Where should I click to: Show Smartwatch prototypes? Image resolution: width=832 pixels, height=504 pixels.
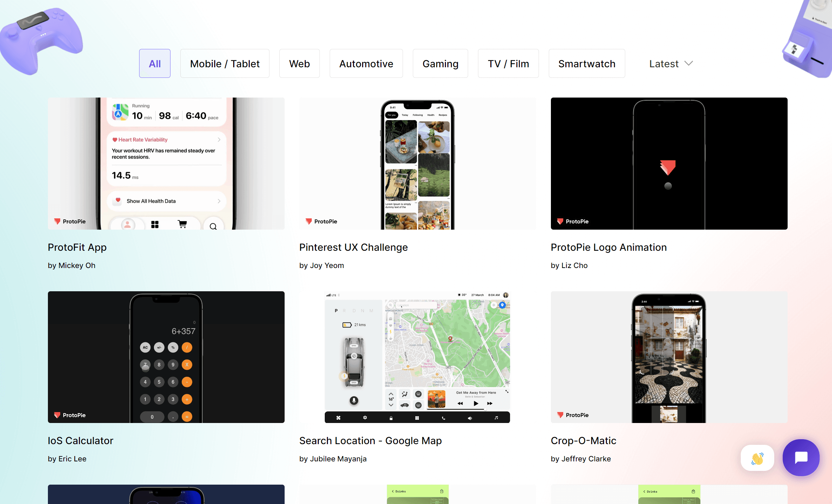(x=586, y=64)
